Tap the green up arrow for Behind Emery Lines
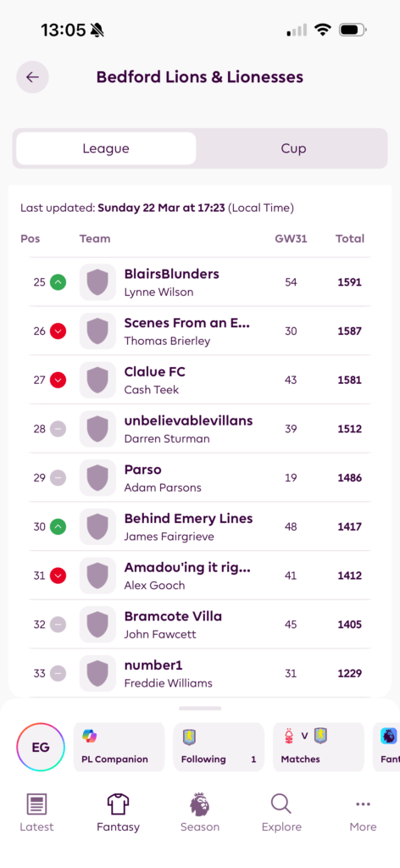Screen dimensions: 400x868 [x=58, y=526]
